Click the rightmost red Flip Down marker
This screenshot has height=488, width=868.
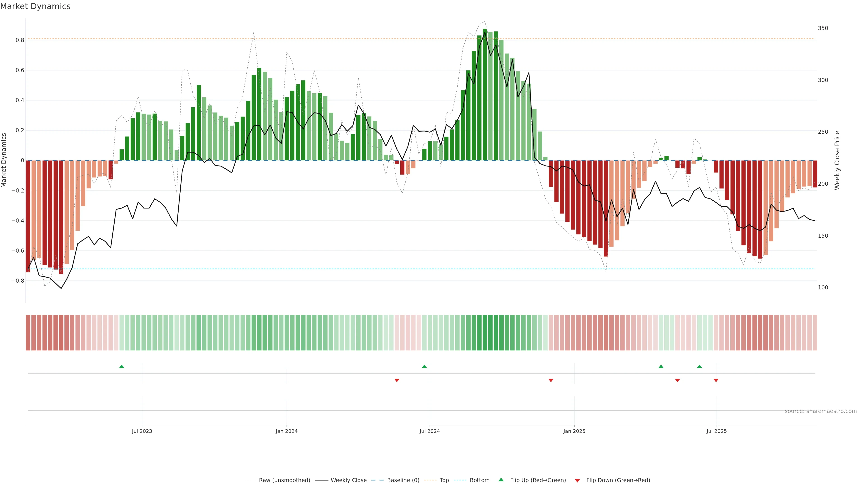tap(716, 380)
